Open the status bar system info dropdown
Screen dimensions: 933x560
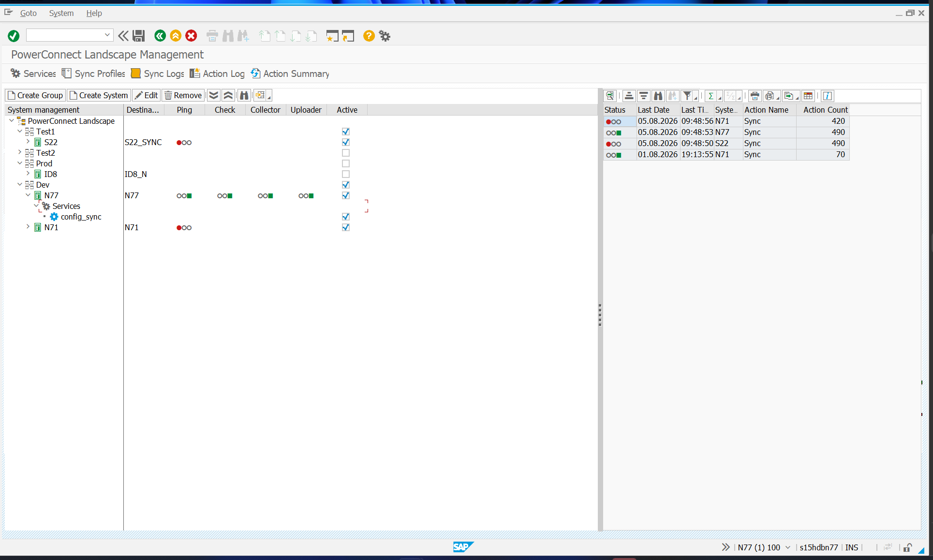click(x=788, y=547)
